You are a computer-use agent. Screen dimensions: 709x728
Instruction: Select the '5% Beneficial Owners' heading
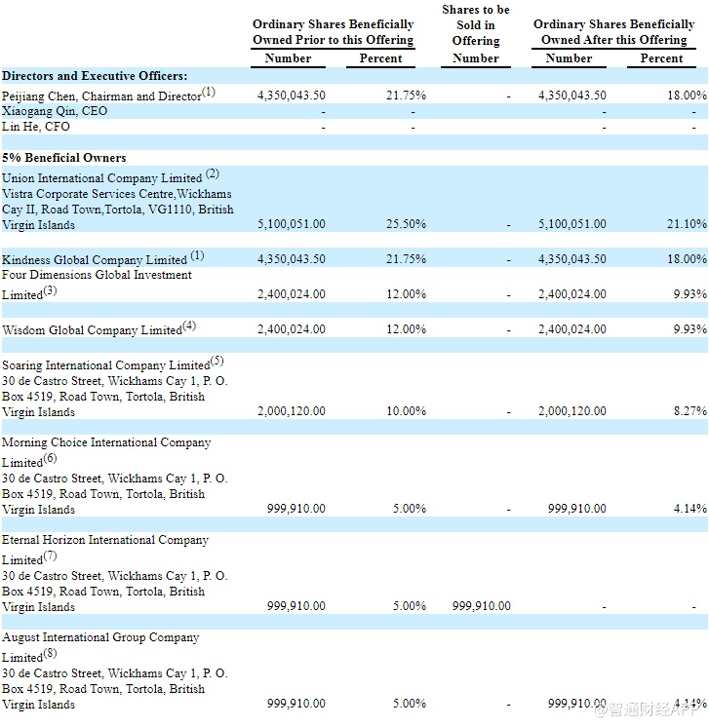point(63,158)
